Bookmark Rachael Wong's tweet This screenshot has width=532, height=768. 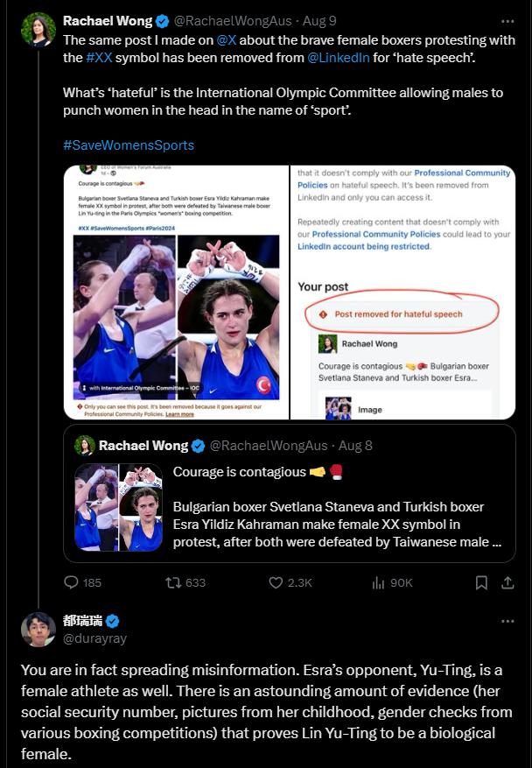coord(481,582)
